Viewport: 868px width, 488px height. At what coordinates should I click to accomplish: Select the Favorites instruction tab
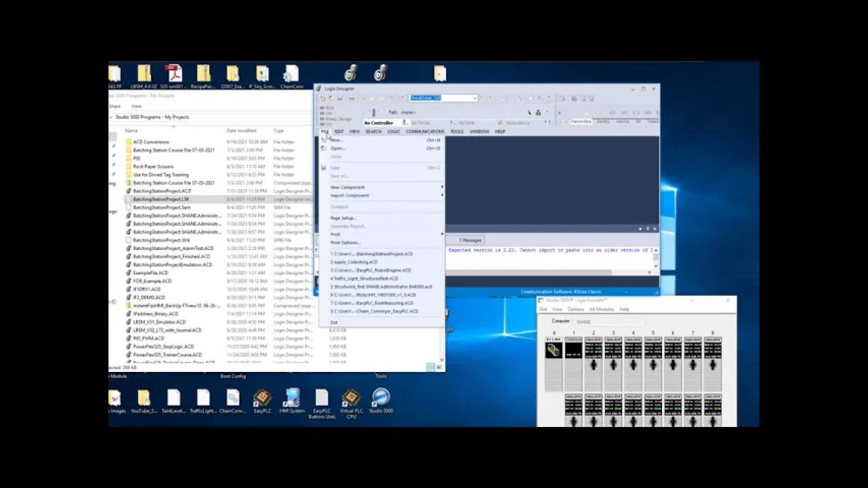coord(581,121)
